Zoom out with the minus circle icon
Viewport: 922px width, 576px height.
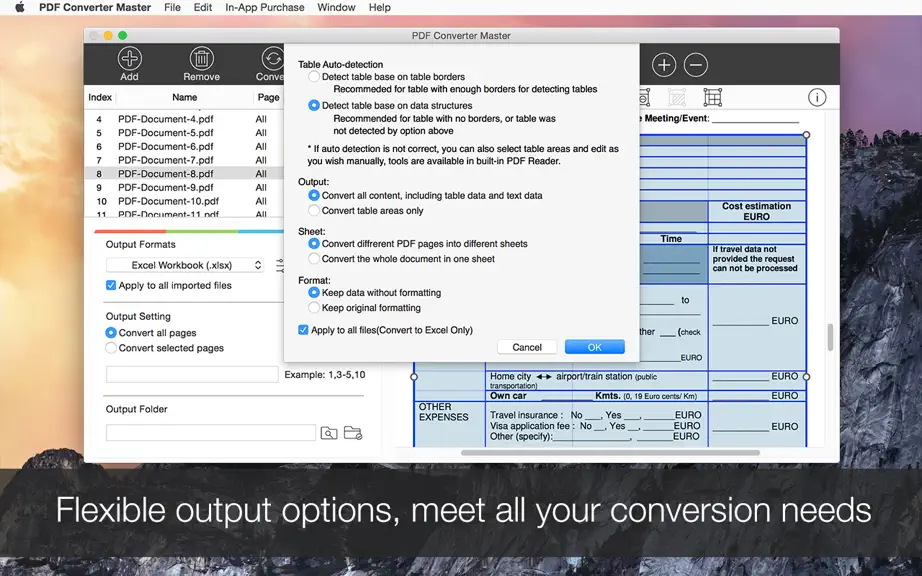click(696, 65)
